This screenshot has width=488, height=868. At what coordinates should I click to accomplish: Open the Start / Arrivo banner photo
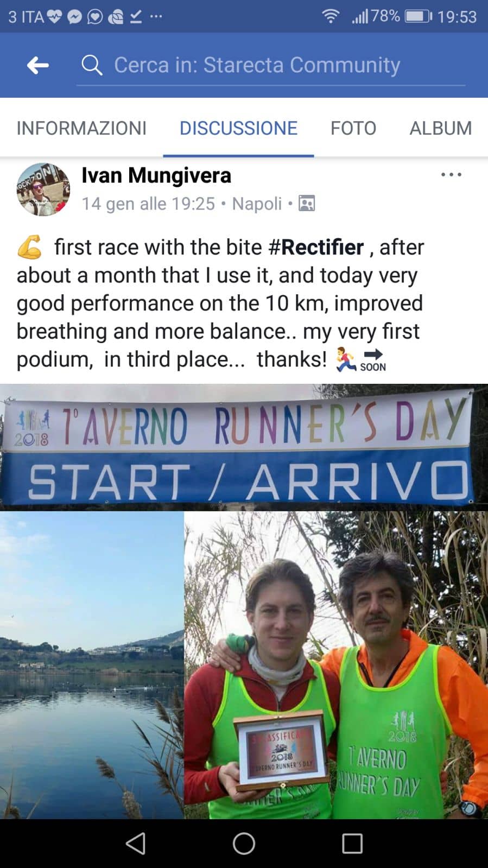pyautogui.click(x=244, y=447)
